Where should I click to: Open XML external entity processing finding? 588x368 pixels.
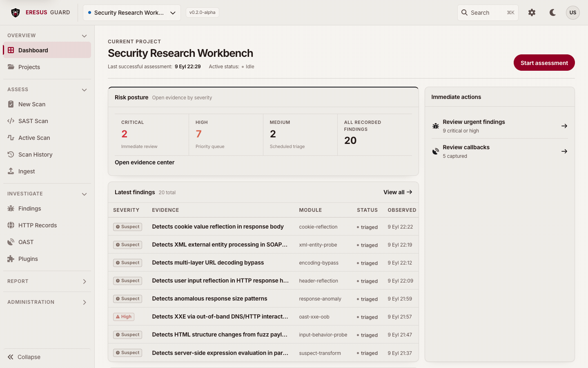click(x=220, y=245)
